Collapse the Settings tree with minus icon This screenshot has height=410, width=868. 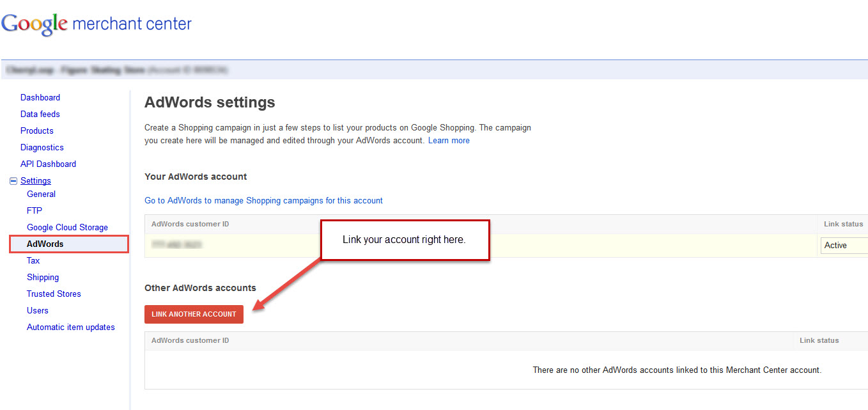point(13,181)
